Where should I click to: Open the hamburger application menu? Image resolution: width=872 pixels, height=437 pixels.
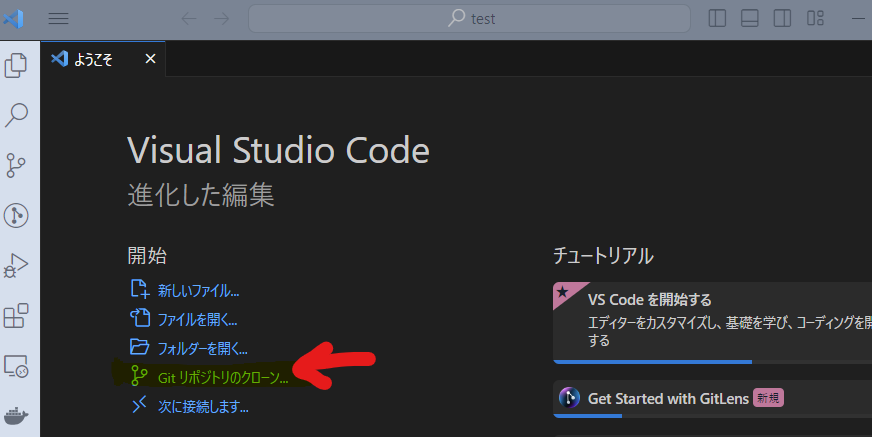click(x=58, y=18)
